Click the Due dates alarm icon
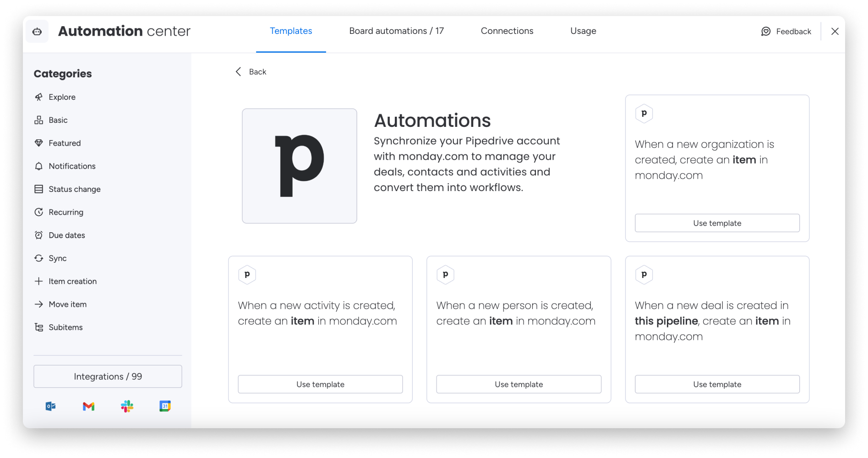Image resolution: width=868 pixels, height=458 pixels. point(39,235)
